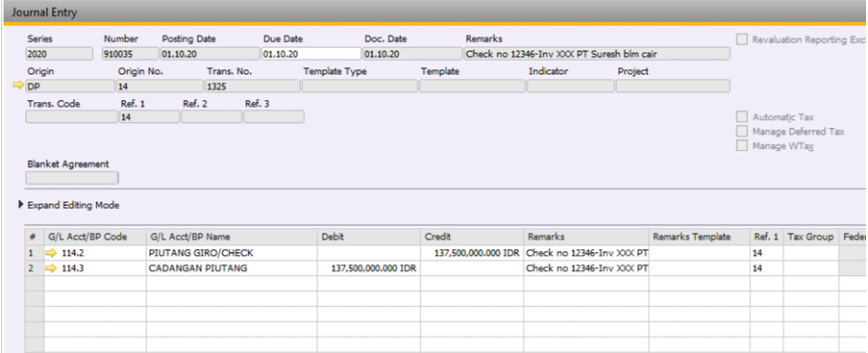Screen dimensions: 868x353
Task: Select credit amount in PIUTANG GIRO/CHECK row
Action: coord(472,253)
